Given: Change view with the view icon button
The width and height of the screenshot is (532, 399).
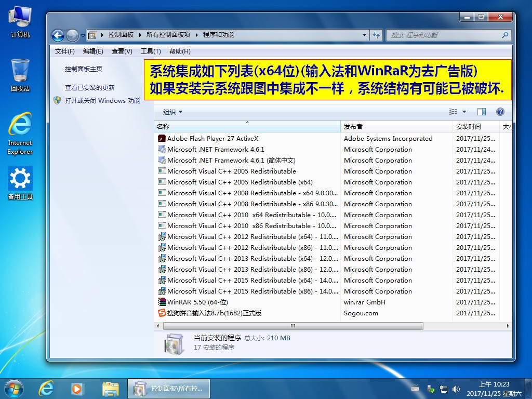Looking at the screenshot, I should [x=453, y=112].
